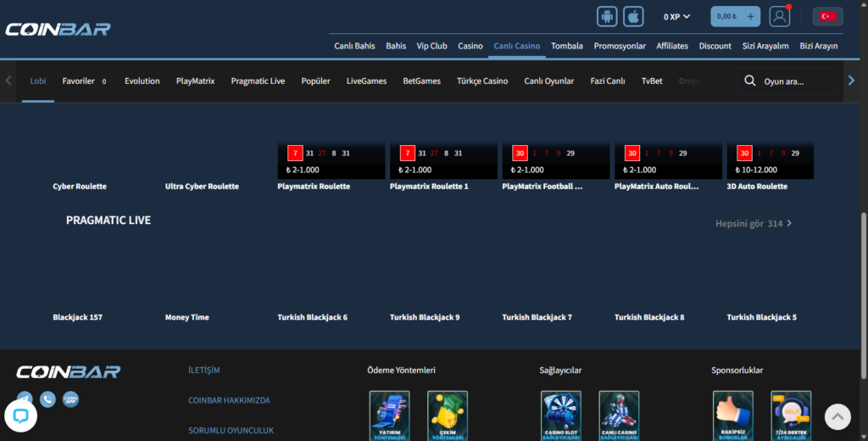The height and width of the screenshot is (441, 868).
Task: Click the Apple iOS app icon
Action: pyautogui.click(x=633, y=16)
